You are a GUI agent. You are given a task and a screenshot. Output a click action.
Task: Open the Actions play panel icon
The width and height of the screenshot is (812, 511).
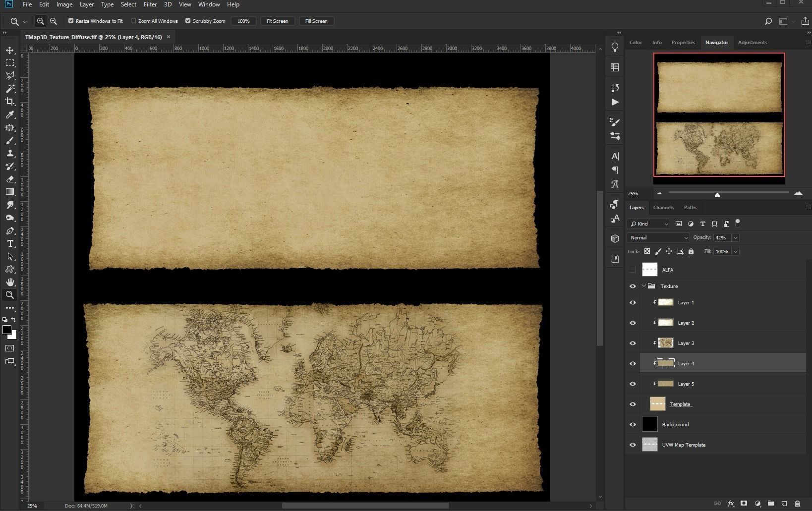[615, 102]
